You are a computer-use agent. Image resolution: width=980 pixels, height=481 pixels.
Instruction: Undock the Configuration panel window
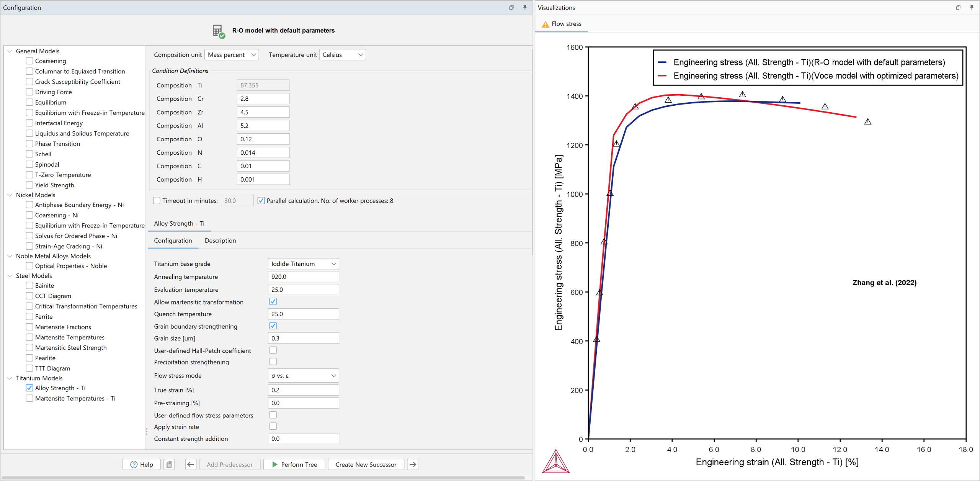tap(511, 7)
